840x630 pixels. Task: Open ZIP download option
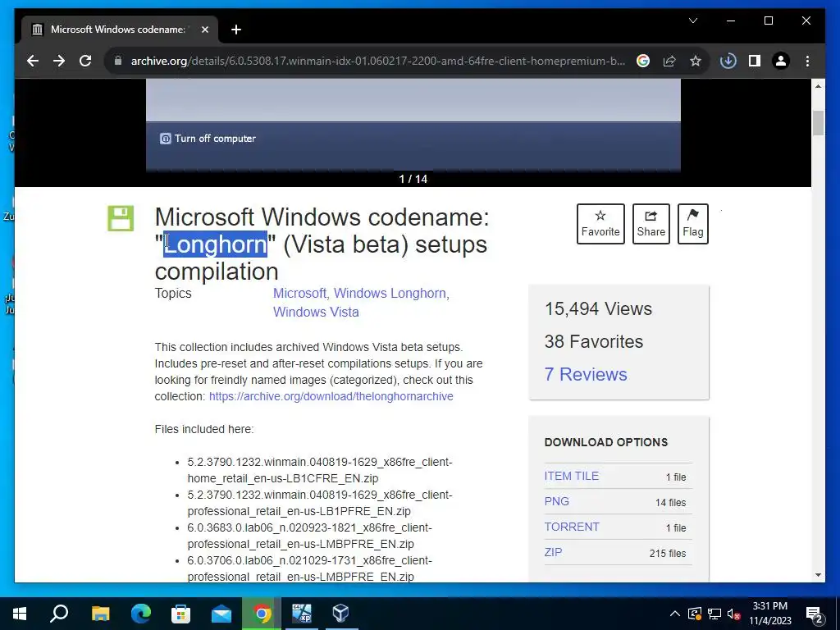point(554,552)
